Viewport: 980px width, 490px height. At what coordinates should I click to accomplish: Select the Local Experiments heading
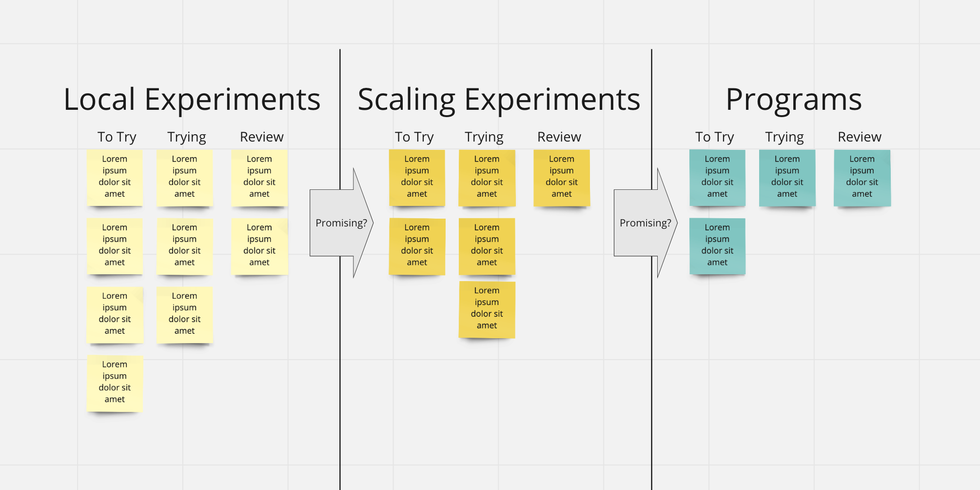pos(192,100)
